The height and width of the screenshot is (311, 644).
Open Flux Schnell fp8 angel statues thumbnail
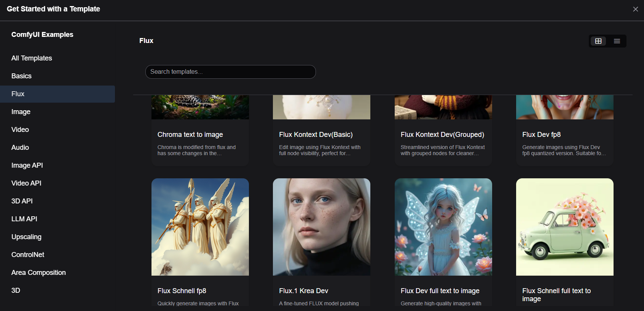(x=200, y=227)
